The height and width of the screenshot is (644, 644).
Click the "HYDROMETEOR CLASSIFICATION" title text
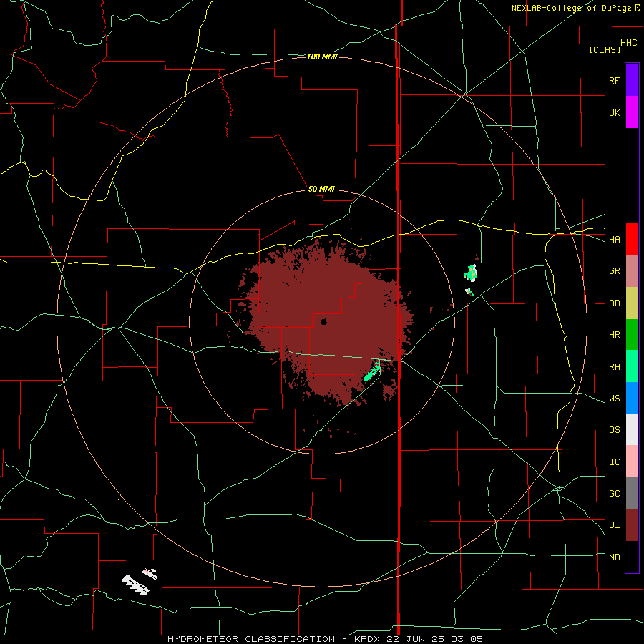[x=251, y=639]
